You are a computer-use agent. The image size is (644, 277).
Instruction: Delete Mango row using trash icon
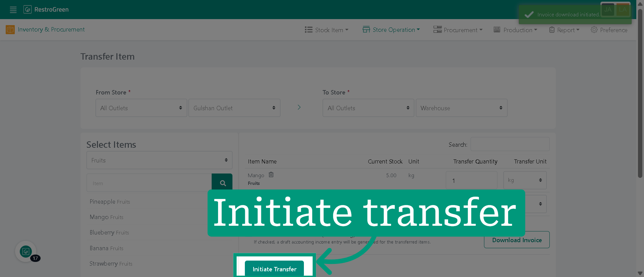coord(271,175)
